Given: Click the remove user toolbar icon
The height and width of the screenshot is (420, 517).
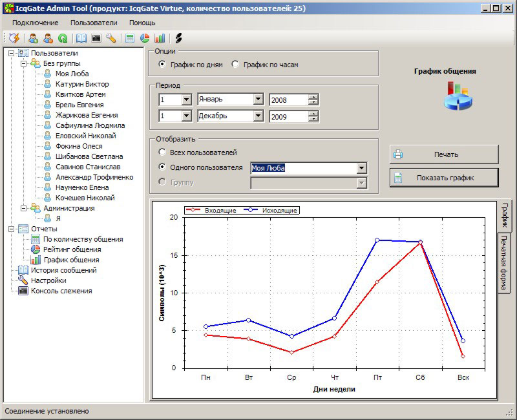Looking at the screenshot, I should click(48, 38).
